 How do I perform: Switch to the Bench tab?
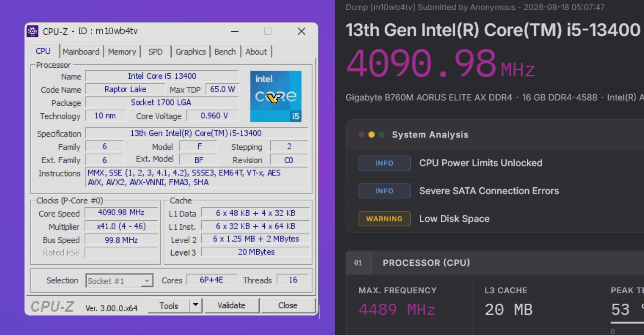[x=225, y=52]
